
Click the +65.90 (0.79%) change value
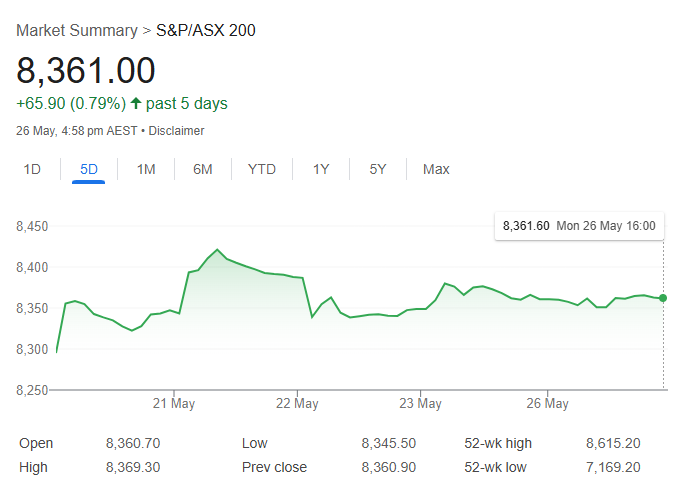(71, 104)
